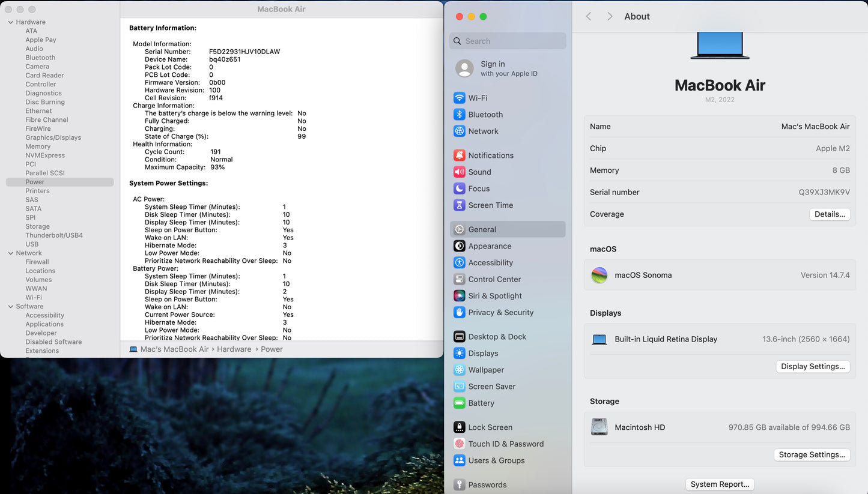
Task: Select Thunderbolt/USB4 in Hardware list
Action: point(54,235)
